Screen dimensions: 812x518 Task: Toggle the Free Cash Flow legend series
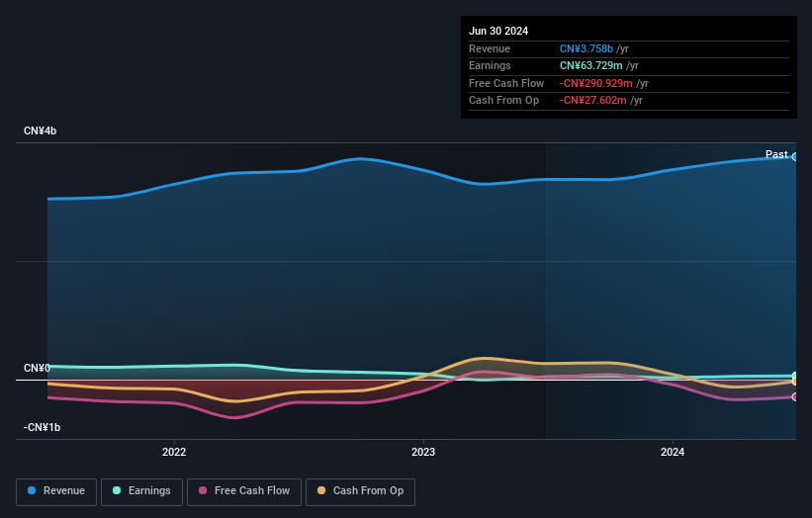click(244, 491)
